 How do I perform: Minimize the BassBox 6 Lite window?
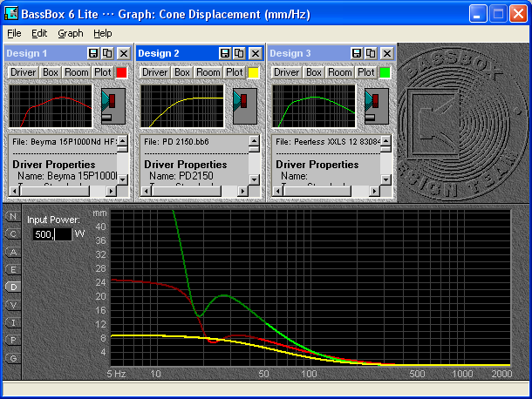[x=478, y=14]
